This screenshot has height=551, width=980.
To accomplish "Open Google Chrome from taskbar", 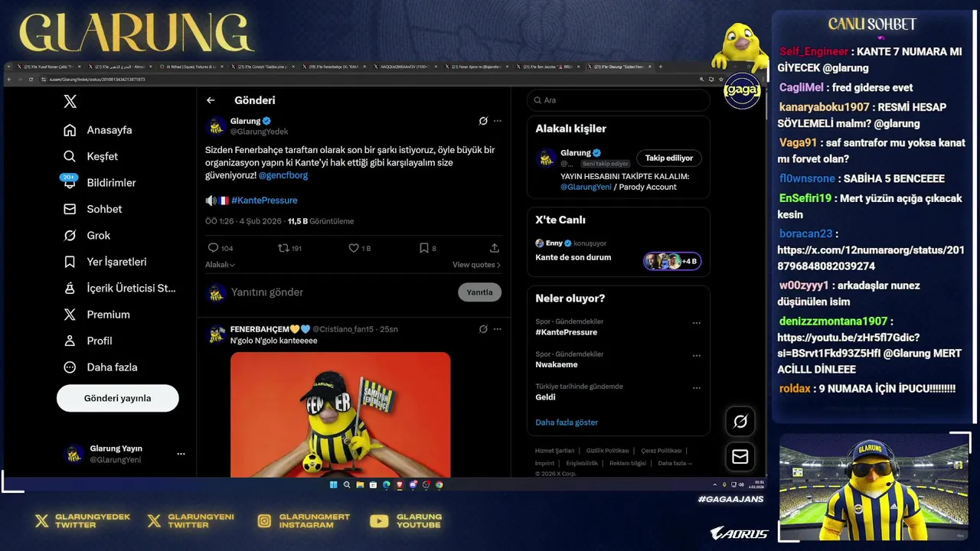I will point(439,484).
